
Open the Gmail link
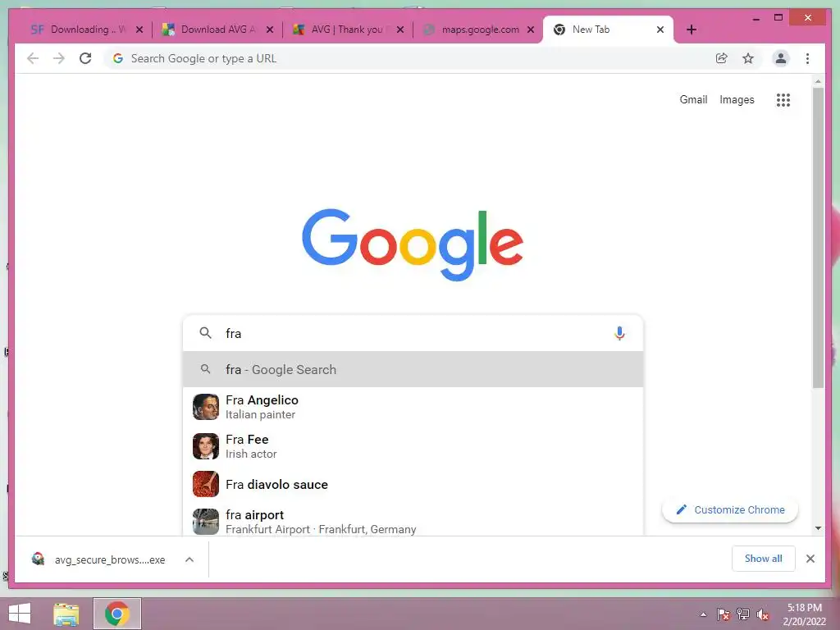(693, 99)
